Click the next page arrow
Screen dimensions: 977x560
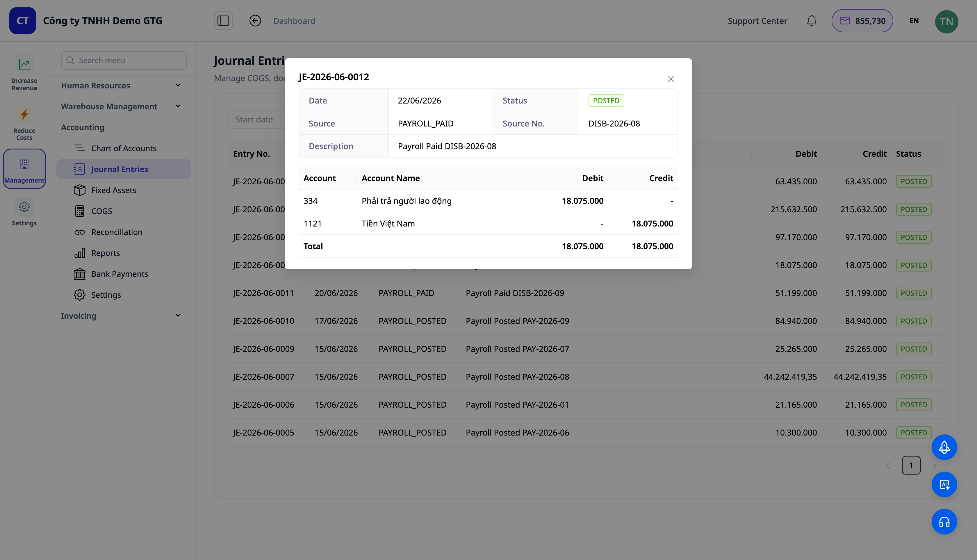934,466
